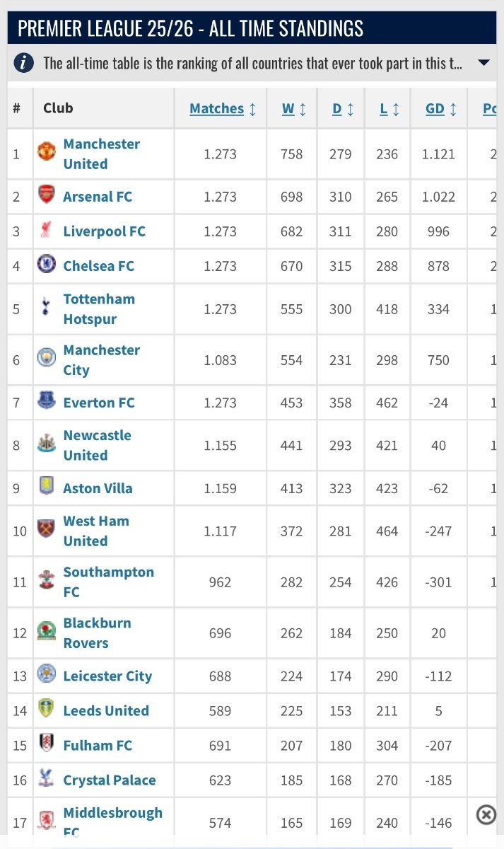Open the Blackburn Rovers club page
This screenshot has width=504, height=849.
pyautogui.click(x=95, y=633)
